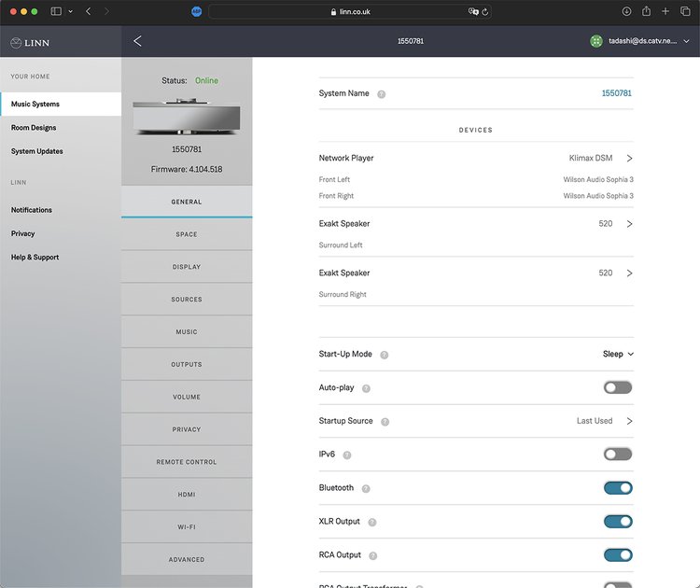The height and width of the screenshot is (588, 700).
Task: Open new tab with plus icon
Action: 665,11
